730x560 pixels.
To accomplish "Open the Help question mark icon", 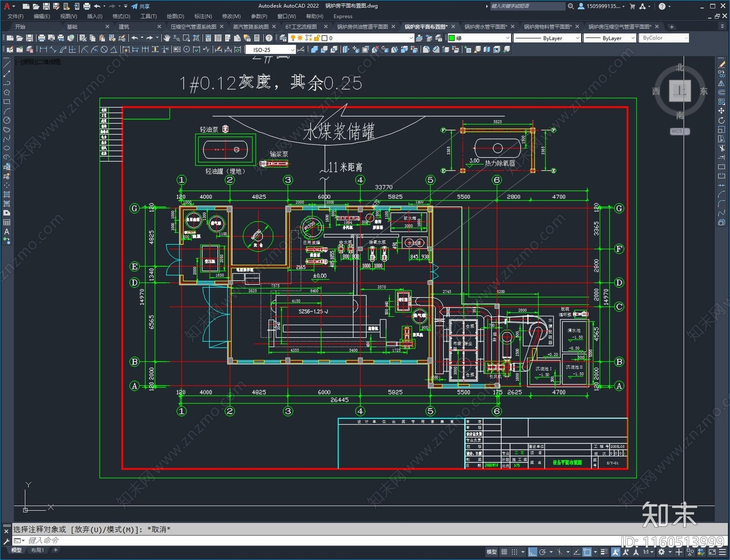I will coord(269,38).
